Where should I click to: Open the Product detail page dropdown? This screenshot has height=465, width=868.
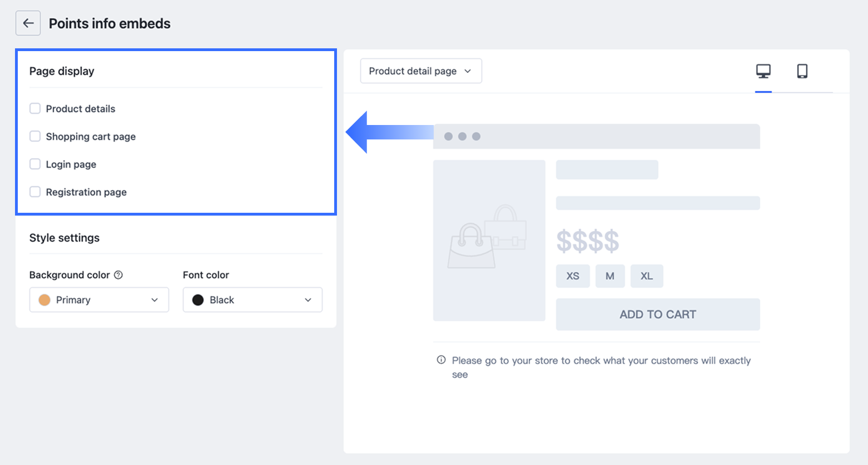click(x=420, y=71)
